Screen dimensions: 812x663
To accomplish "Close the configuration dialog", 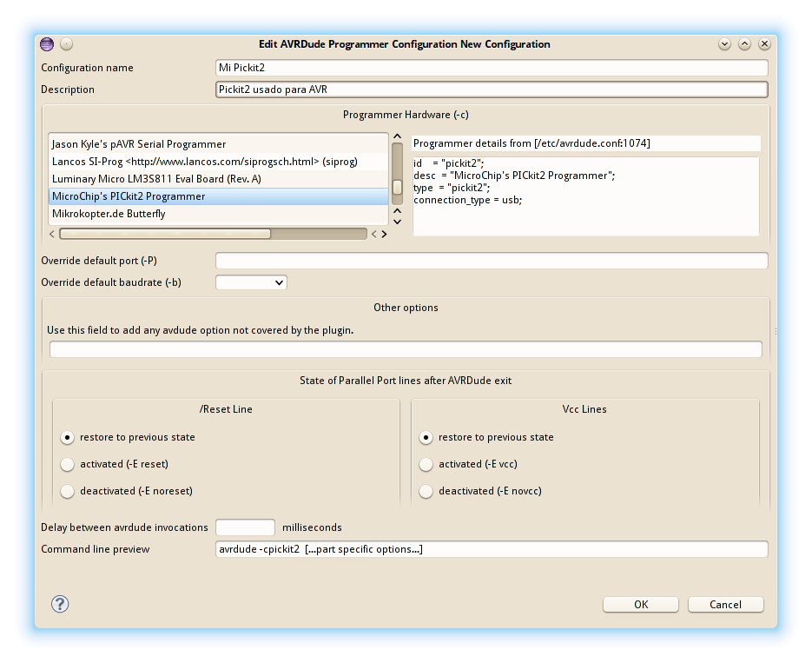I will [x=764, y=44].
